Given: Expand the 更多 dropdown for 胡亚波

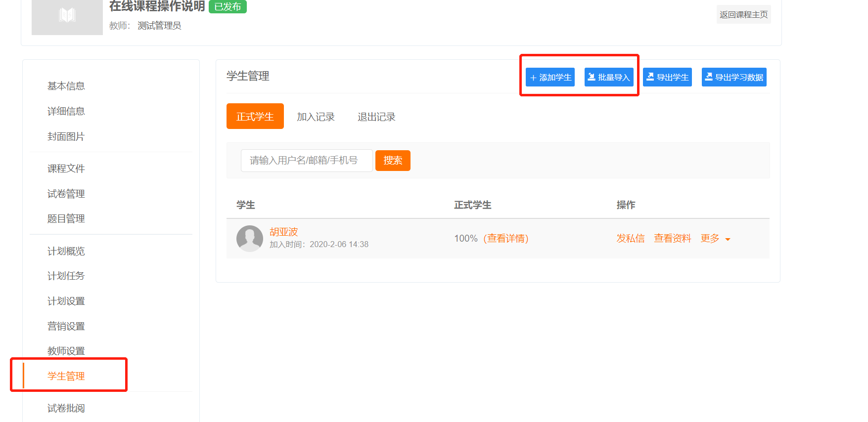Looking at the screenshot, I should pyautogui.click(x=715, y=238).
